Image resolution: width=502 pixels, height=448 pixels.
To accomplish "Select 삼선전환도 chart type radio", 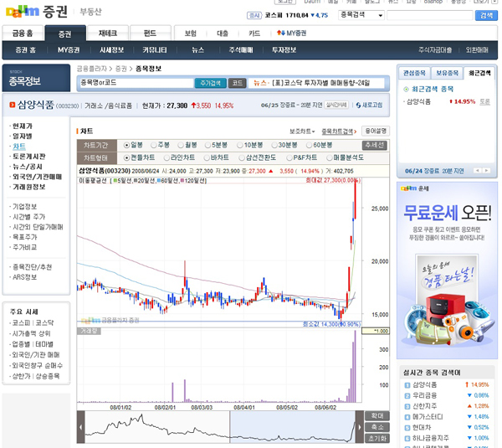I will pos(242,157).
